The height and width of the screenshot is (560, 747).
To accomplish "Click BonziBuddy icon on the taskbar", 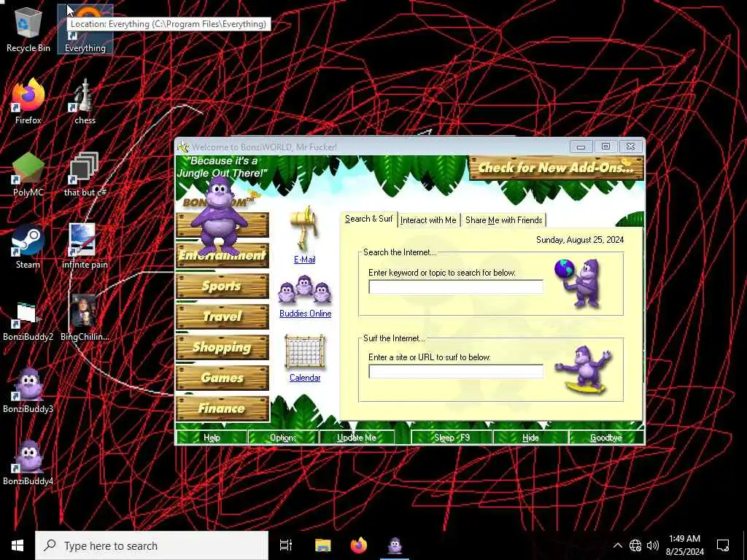I will [395, 545].
